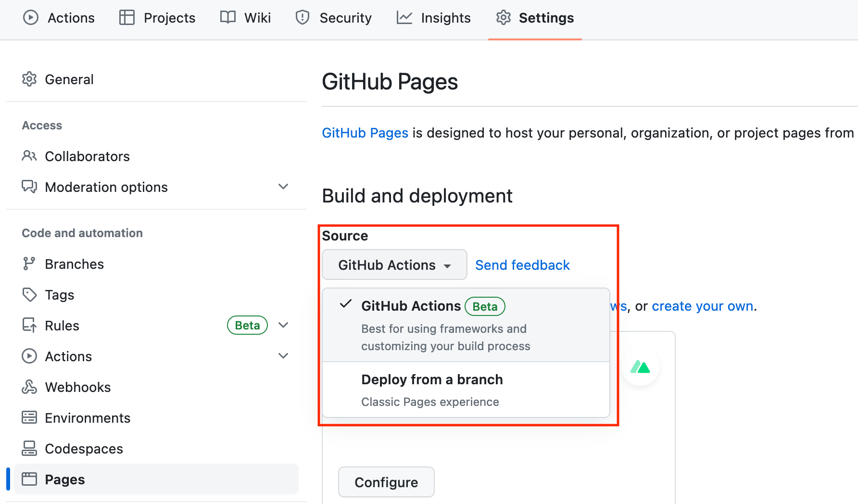Open the Projects tab
This screenshot has height=504, width=858.
157,18
